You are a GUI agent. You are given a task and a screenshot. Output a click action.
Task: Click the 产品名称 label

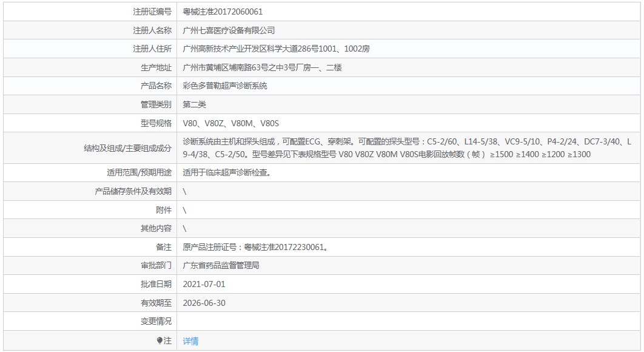click(x=156, y=86)
